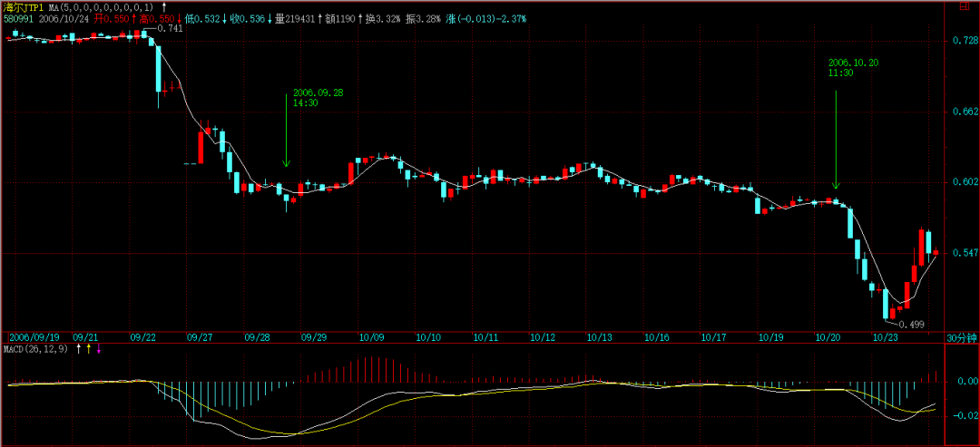Click the amplitude value 振3.28%

click(423, 19)
